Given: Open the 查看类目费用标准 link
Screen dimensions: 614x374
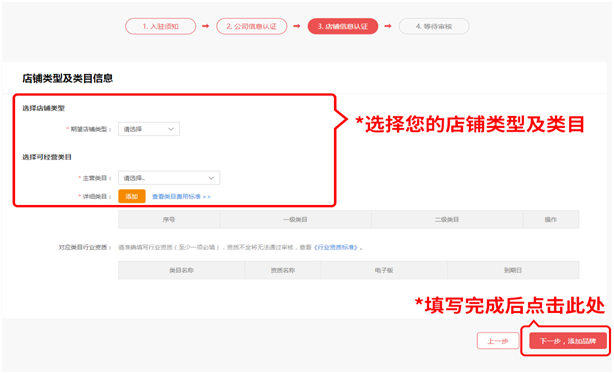Looking at the screenshot, I should [181, 197].
